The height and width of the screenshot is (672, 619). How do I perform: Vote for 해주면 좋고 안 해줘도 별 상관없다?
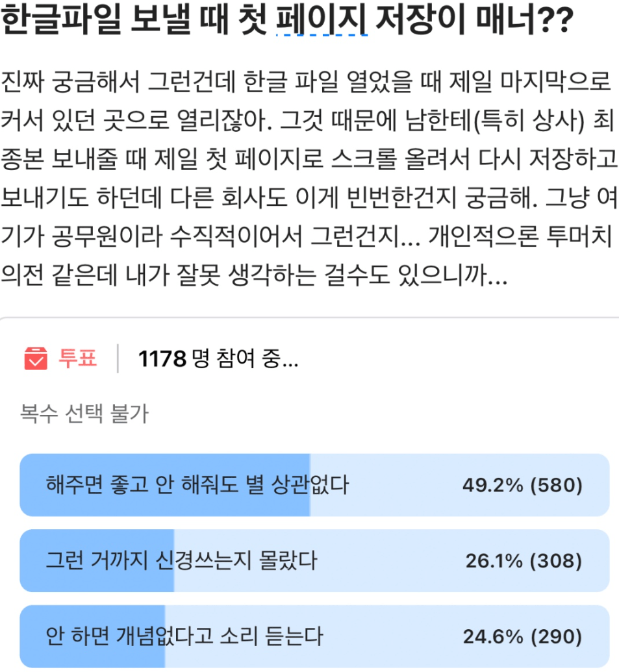pyautogui.click(x=314, y=485)
